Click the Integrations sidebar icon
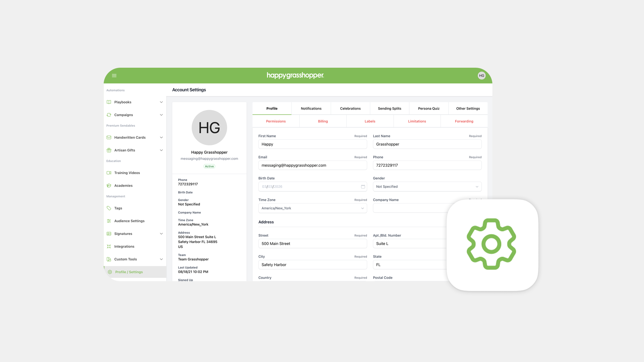This screenshot has width=644, height=362. pos(109,246)
